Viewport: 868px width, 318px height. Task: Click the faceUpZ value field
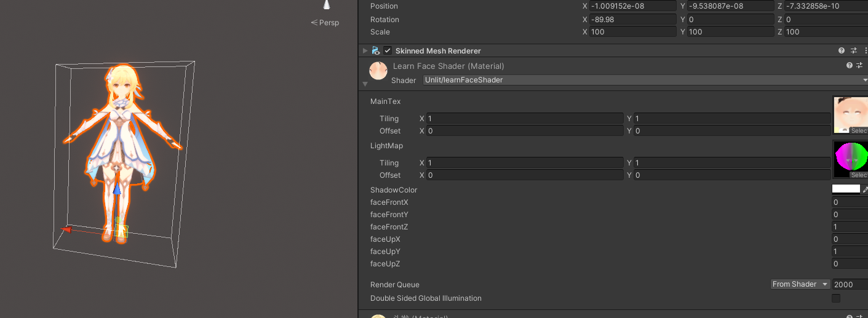[850, 263]
